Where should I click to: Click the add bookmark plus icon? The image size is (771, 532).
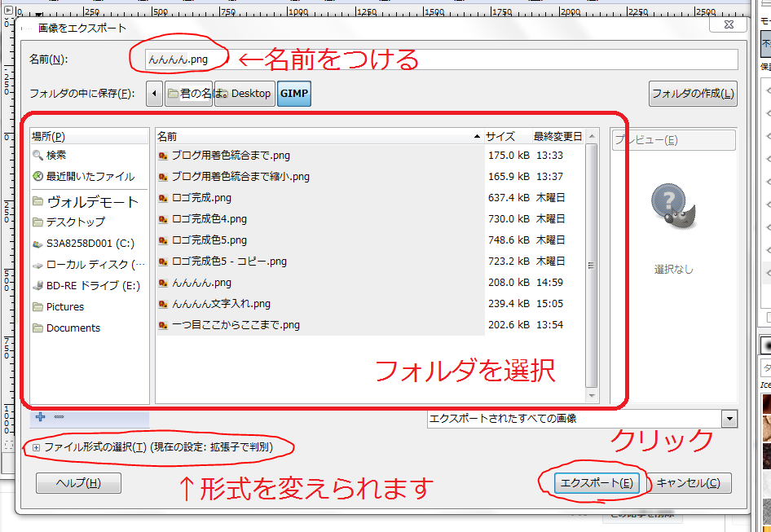[x=40, y=417]
